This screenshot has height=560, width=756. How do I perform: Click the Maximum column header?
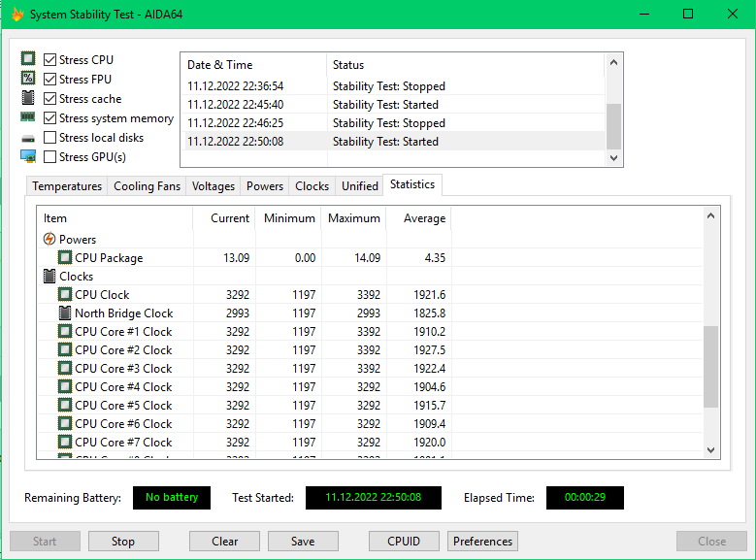tap(353, 218)
